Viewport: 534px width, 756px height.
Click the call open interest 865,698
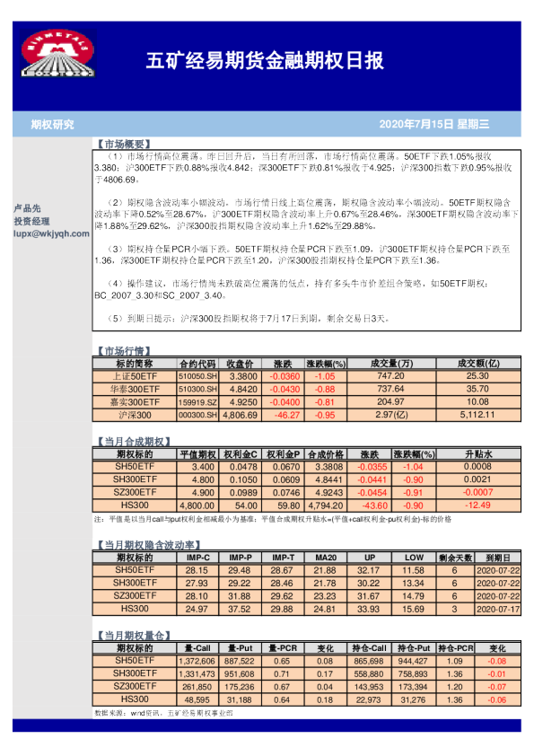pos(369,662)
